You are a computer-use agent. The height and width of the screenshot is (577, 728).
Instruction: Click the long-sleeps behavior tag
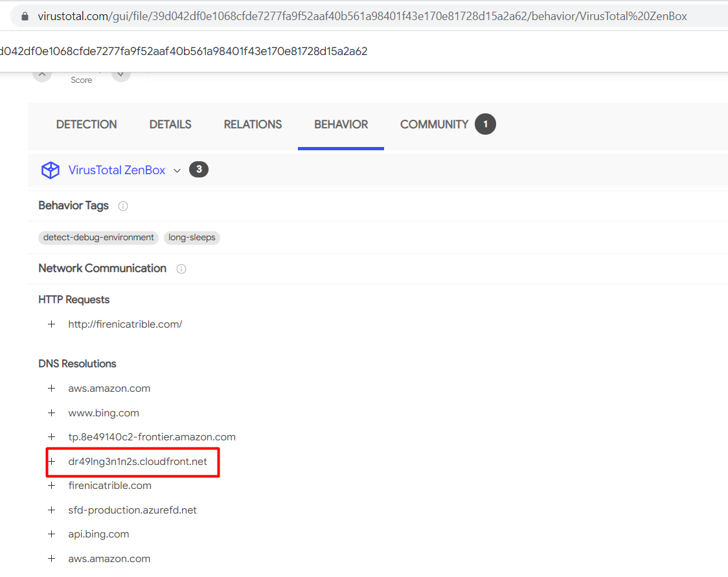(x=192, y=237)
